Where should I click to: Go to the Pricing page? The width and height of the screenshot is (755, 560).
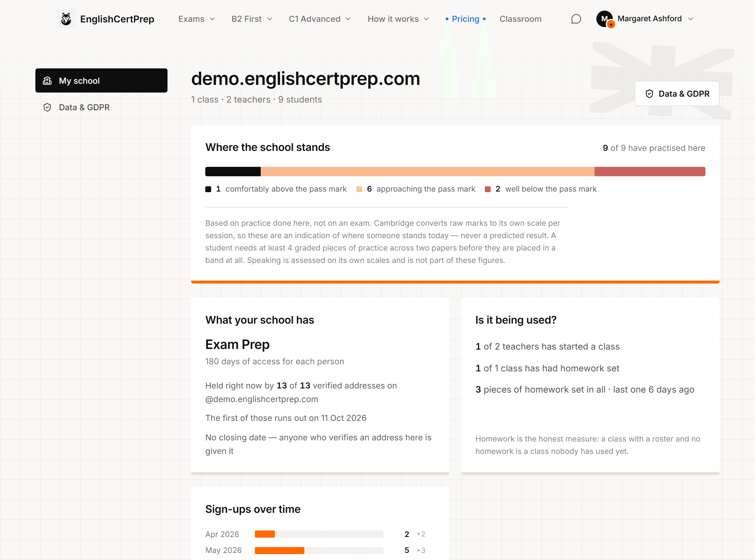coord(465,19)
